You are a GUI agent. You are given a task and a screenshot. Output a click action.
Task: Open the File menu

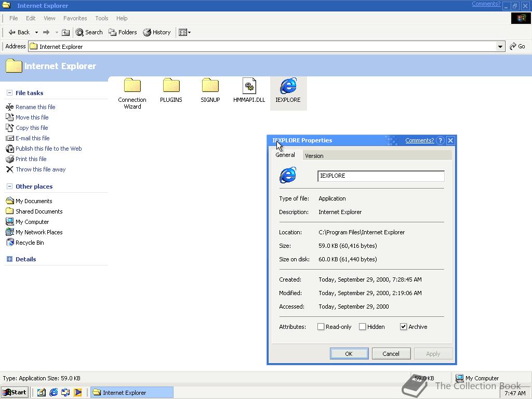[x=14, y=18]
